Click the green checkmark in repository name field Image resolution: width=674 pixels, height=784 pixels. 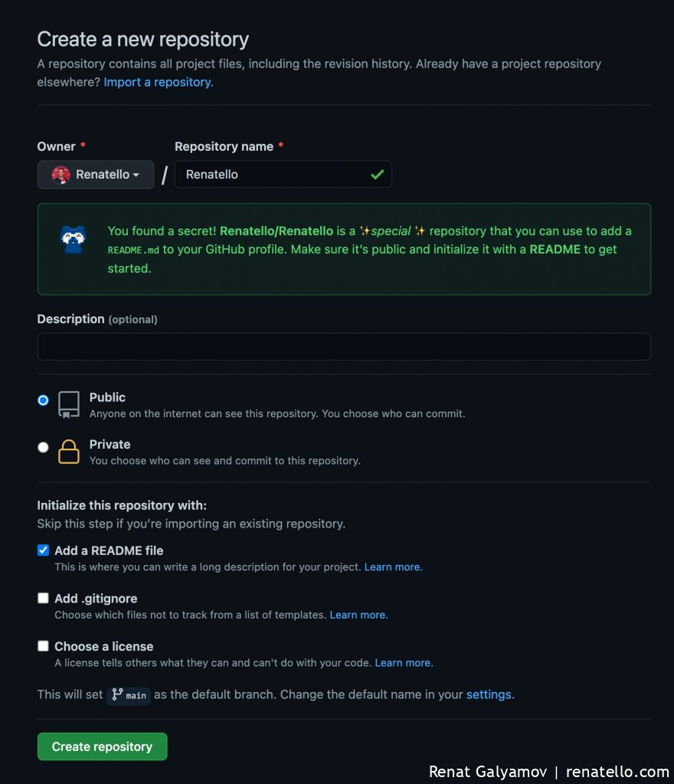point(377,175)
